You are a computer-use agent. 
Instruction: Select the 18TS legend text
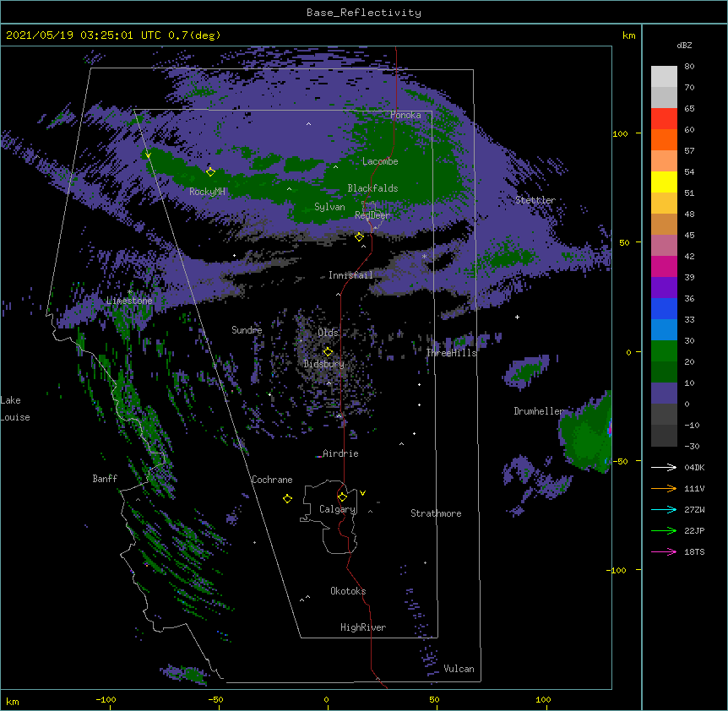(694, 551)
